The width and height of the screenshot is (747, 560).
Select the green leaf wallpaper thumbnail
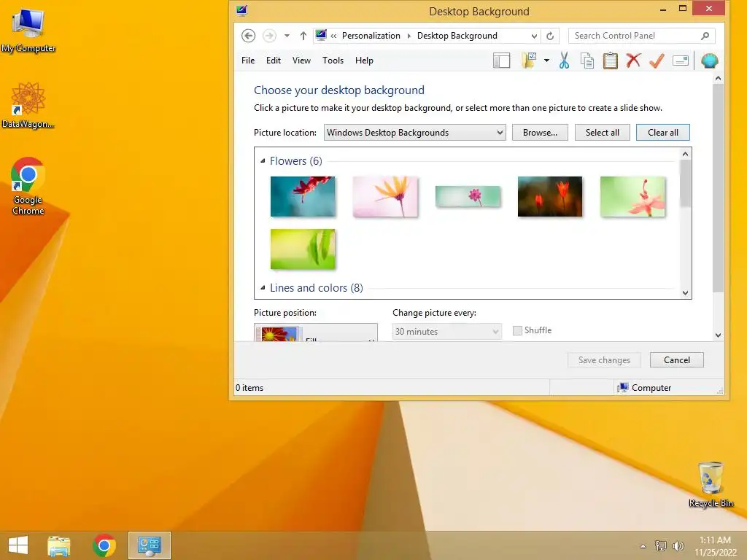(303, 249)
